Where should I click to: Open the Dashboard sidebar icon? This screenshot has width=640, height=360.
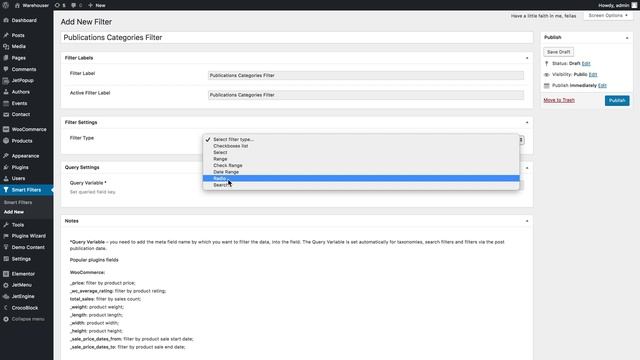[x=6, y=20]
